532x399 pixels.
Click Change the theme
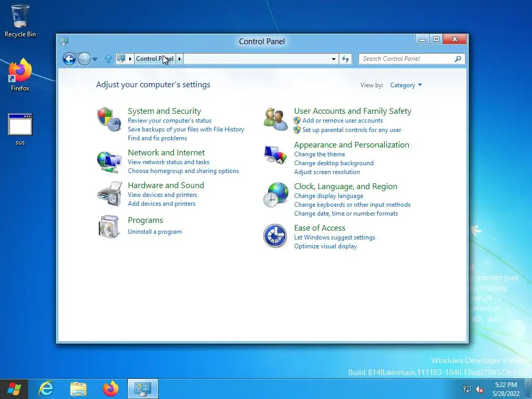(320, 154)
